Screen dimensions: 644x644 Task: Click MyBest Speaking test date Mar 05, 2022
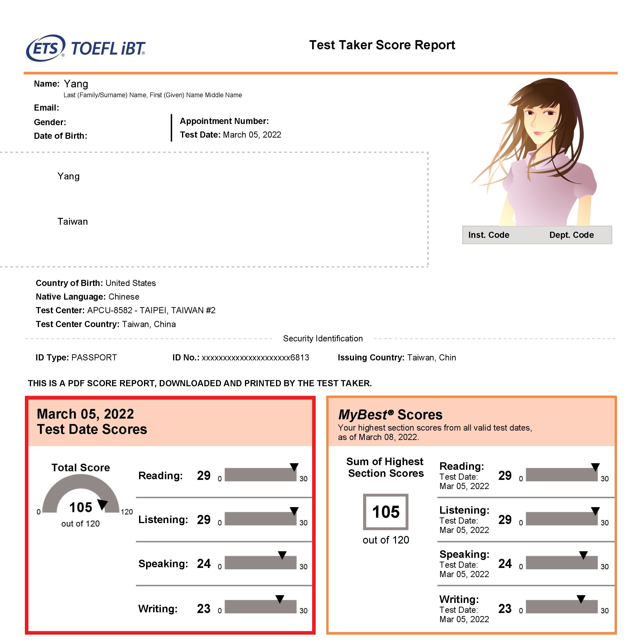464,570
